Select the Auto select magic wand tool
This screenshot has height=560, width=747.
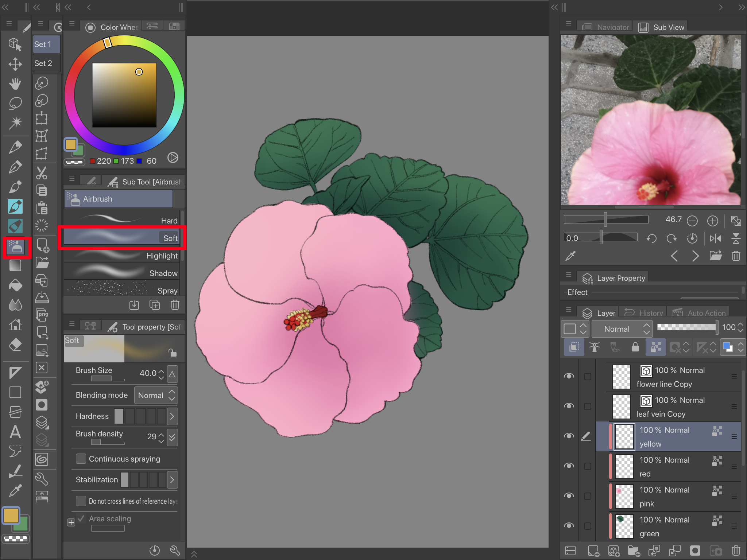coord(15,122)
